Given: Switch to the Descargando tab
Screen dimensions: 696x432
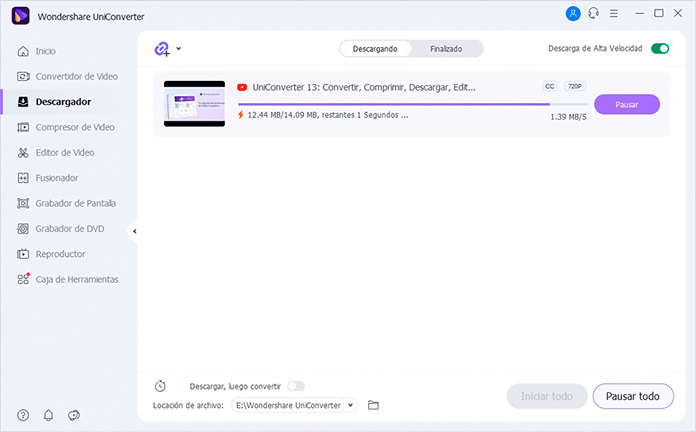Looking at the screenshot, I should point(375,49).
